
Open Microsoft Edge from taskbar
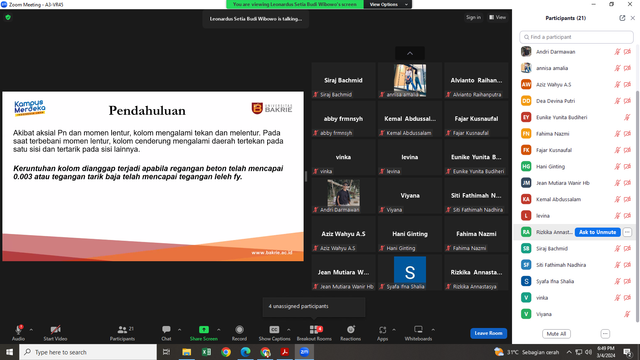pos(245,352)
